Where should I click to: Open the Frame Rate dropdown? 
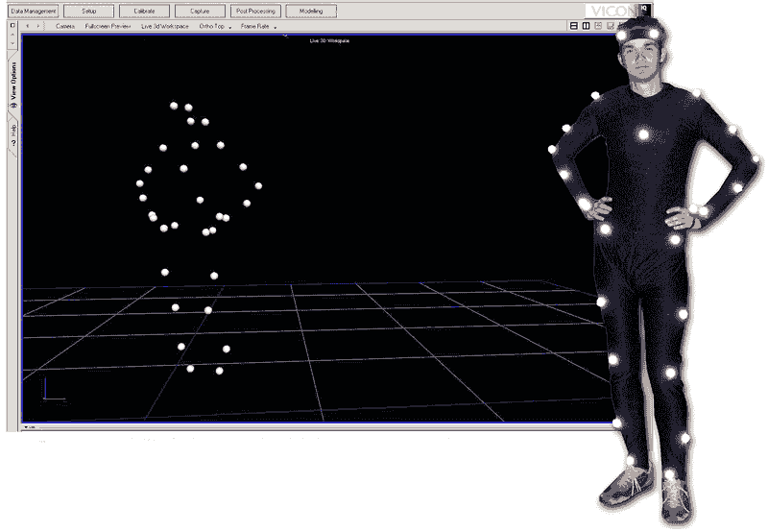point(258,27)
